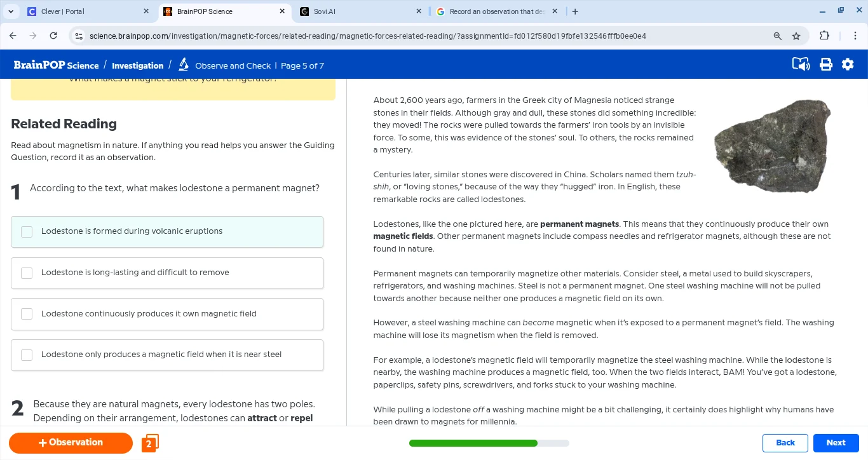Click the observations count notebook icon
The image size is (868, 460).
(x=150, y=443)
